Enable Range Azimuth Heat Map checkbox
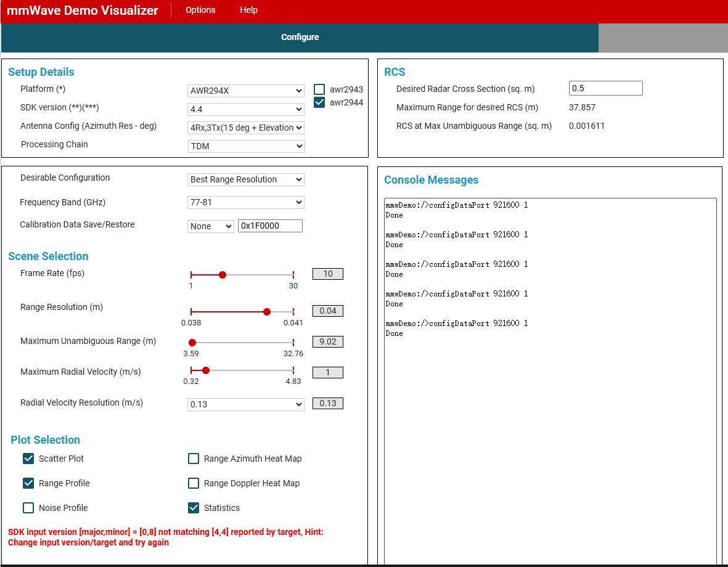The image size is (728, 567). 194,459
